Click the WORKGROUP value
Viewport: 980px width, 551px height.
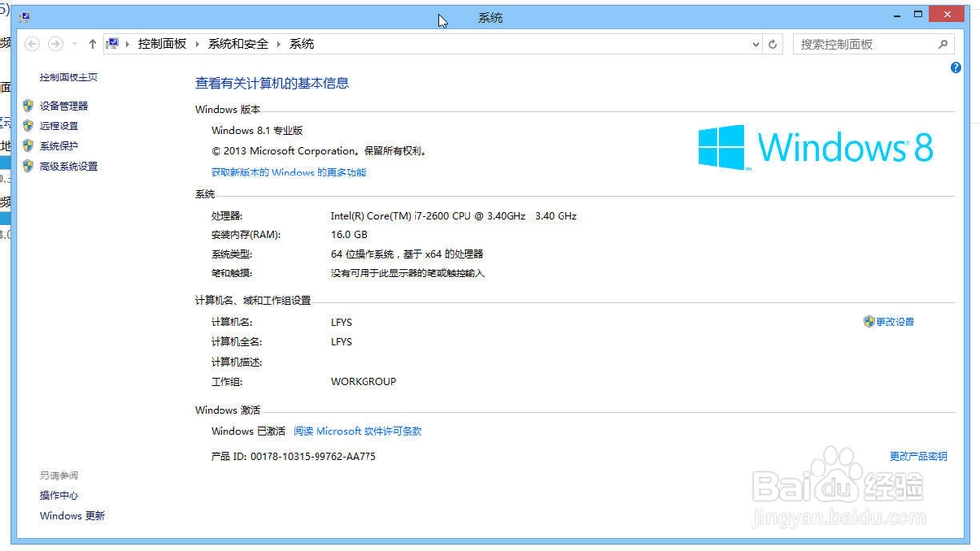click(364, 381)
